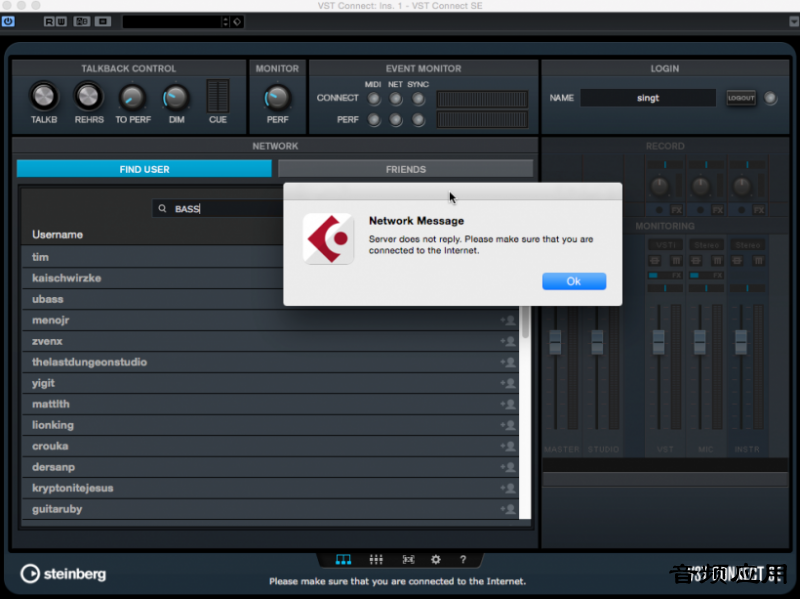Adjust the TO PERF knob
800x599 pixels.
click(x=132, y=97)
